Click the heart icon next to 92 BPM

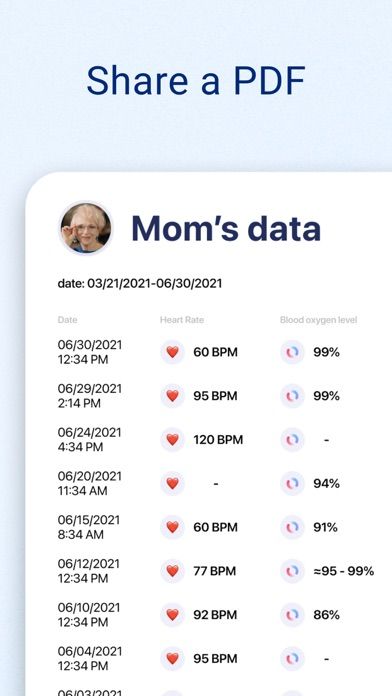[x=172, y=615]
